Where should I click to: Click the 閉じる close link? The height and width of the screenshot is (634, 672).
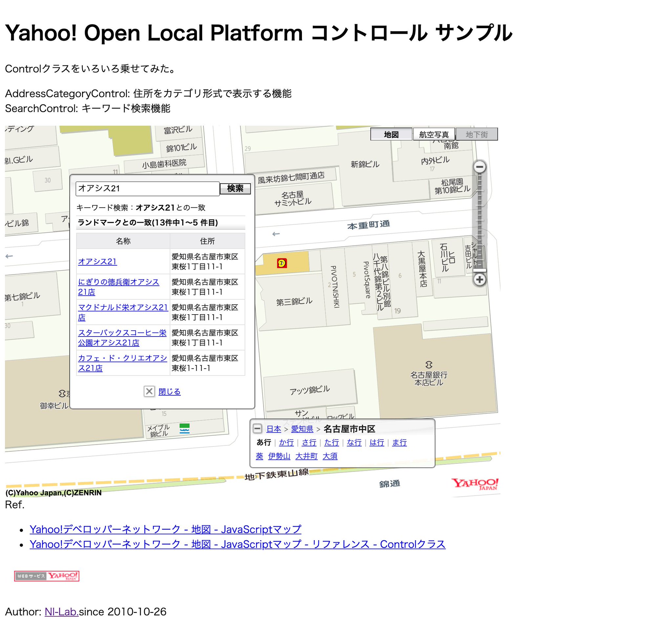[169, 392]
